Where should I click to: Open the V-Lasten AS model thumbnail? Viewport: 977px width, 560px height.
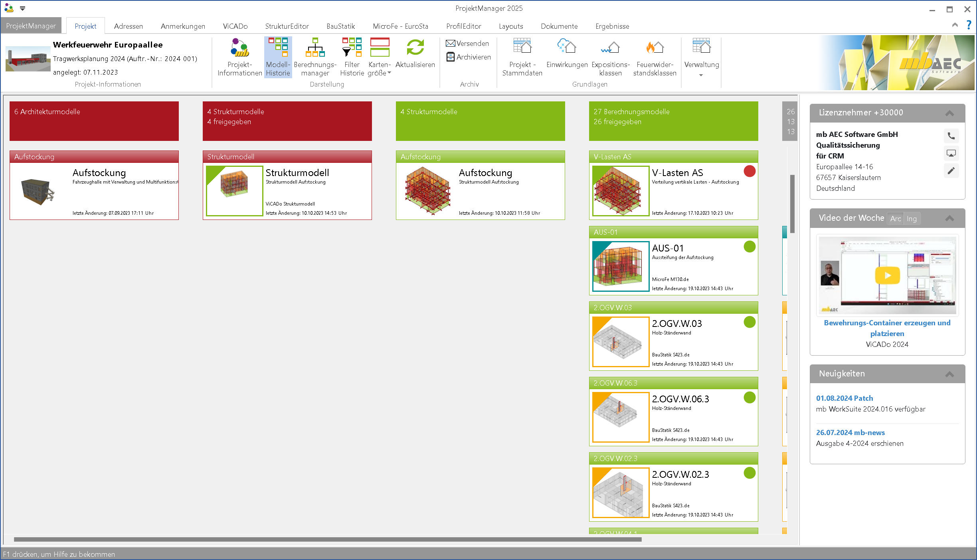point(621,191)
